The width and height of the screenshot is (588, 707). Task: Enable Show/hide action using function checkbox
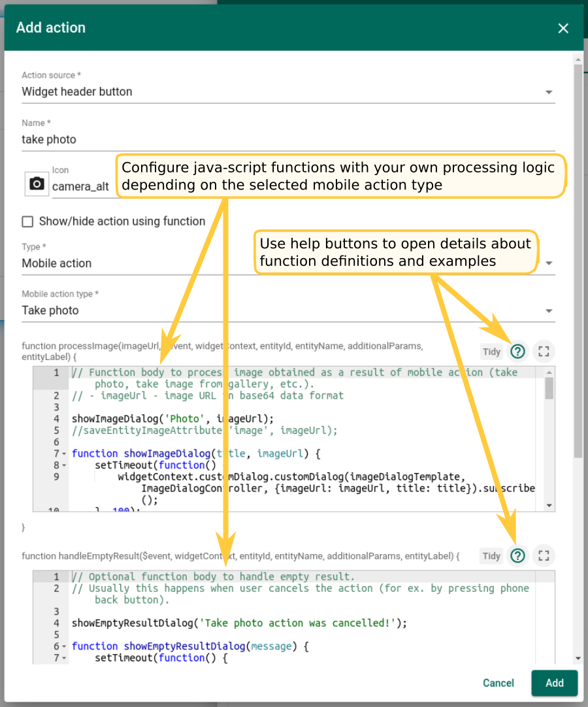(x=27, y=222)
